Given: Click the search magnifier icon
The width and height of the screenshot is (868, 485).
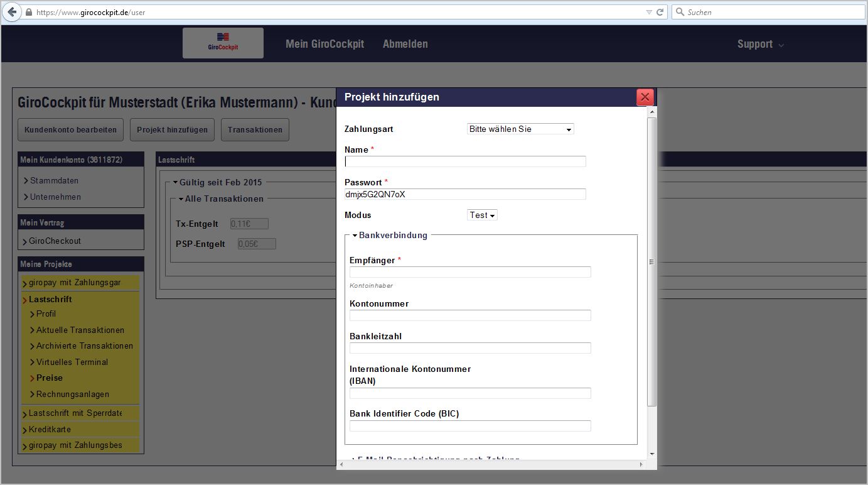Looking at the screenshot, I should coord(680,12).
